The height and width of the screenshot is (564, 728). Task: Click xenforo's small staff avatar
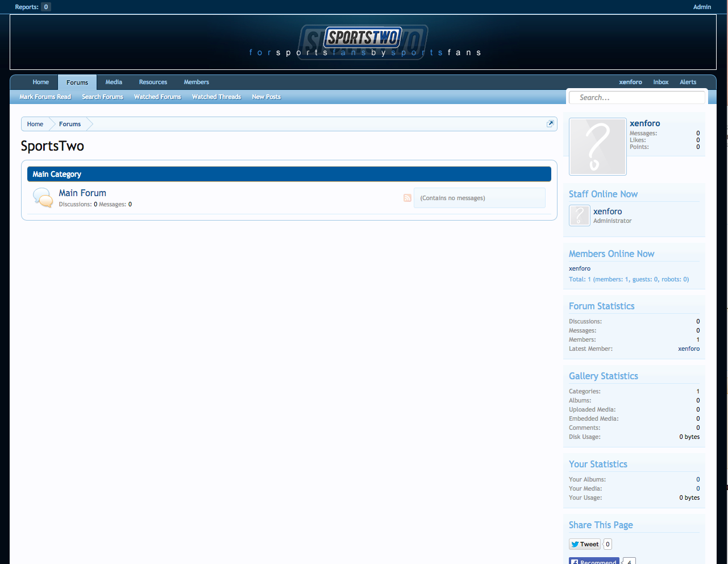point(579,215)
